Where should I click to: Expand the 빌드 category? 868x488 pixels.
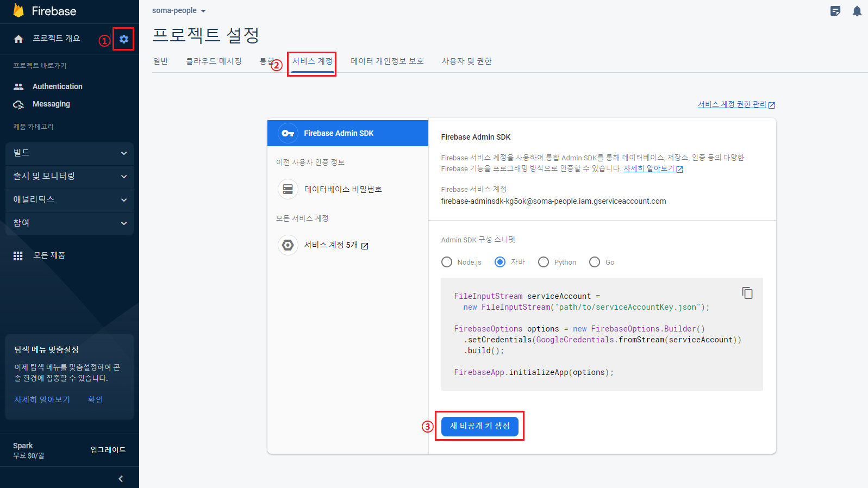click(70, 153)
